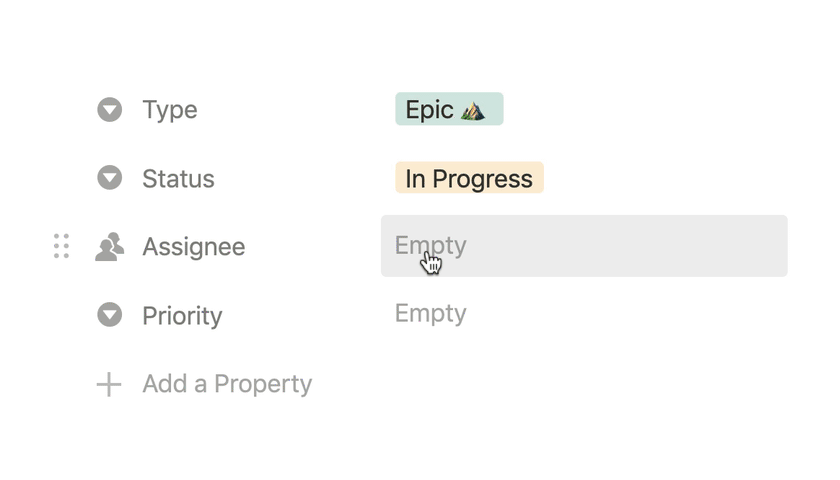The width and height of the screenshot is (840, 480).
Task: Click the Assignee person icon
Action: (x=109, y=246)
